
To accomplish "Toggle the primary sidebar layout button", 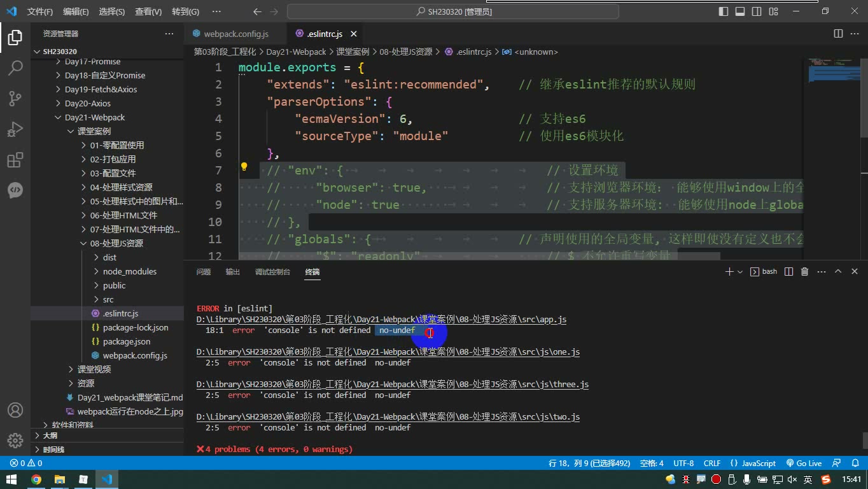I will click(x=724, y=11).
